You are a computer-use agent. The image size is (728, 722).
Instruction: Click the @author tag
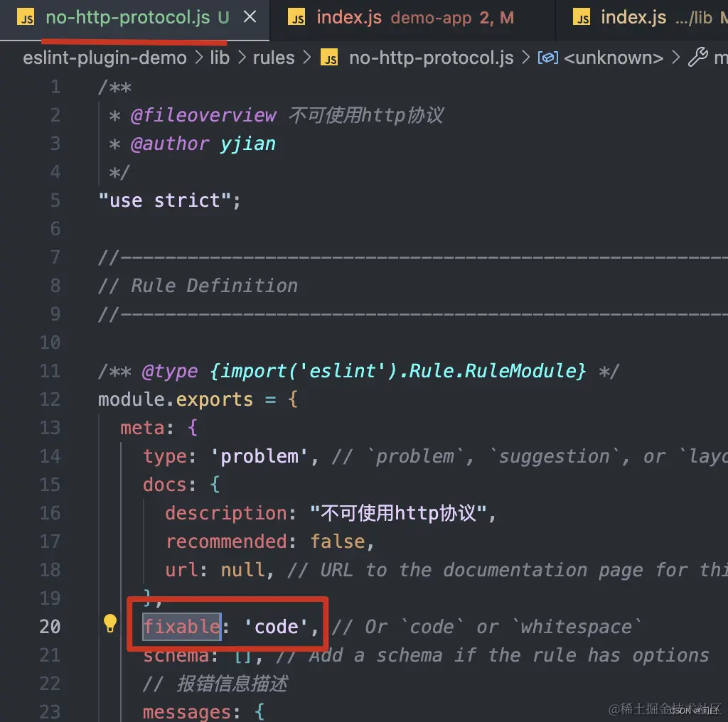tap(170, 144)
